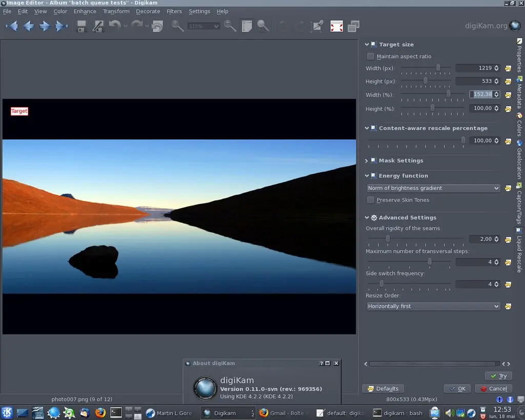Redo the last undone action

(136, 26)
